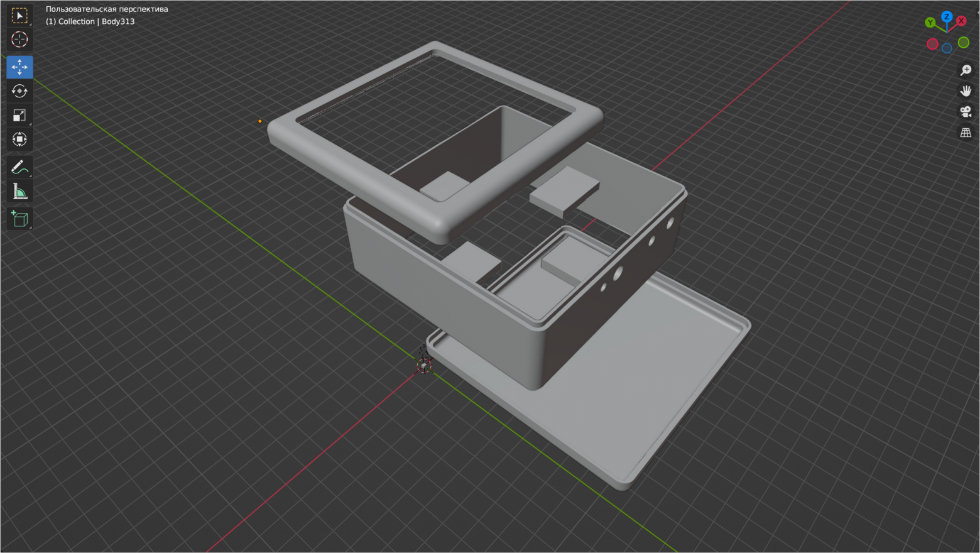Activate the combined Transform tool
This screenshot has width=980, height=553.
click(19, 140)
